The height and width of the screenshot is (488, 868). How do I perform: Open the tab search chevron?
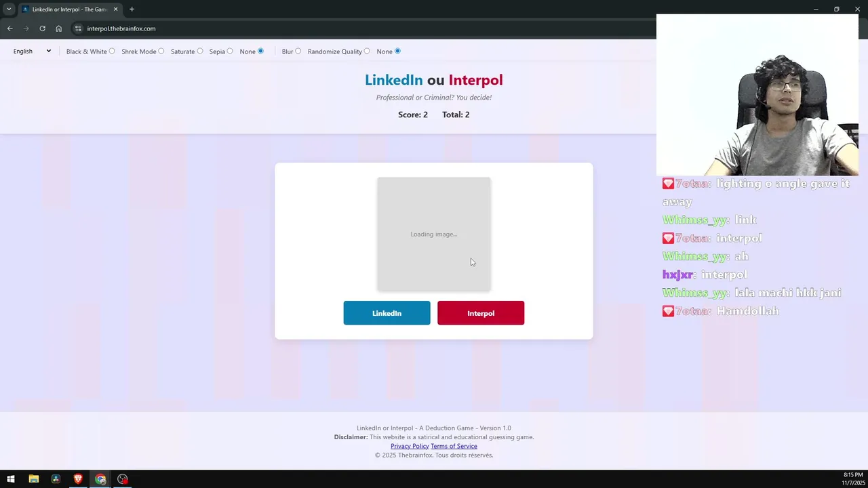(9, 9)
